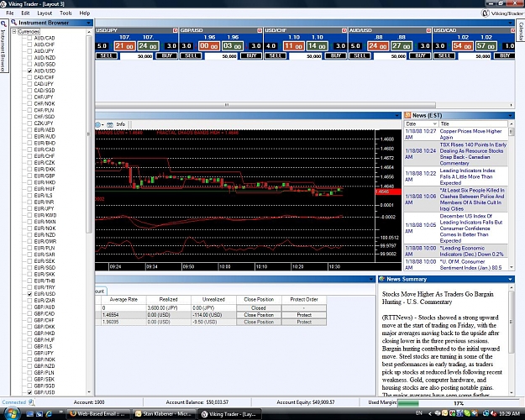Check the AUD/CAD currency checkbox
Viewport: 525px width, 420px height.
29,38
